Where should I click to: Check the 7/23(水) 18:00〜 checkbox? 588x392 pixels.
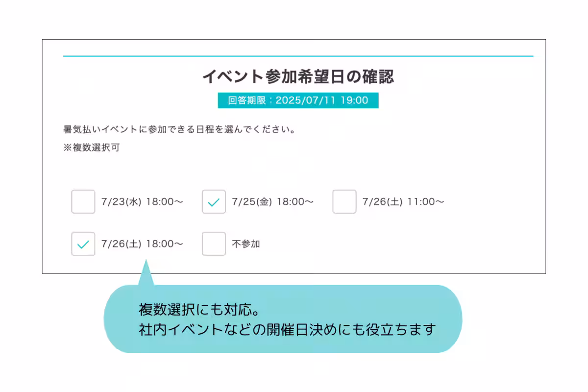[83, 202]
